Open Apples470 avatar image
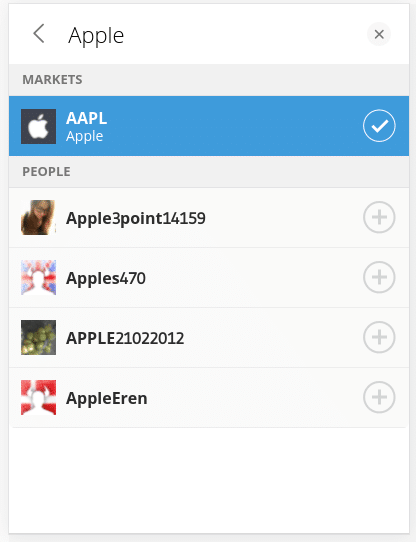416x542 pixels. click(x=38, y=277)
